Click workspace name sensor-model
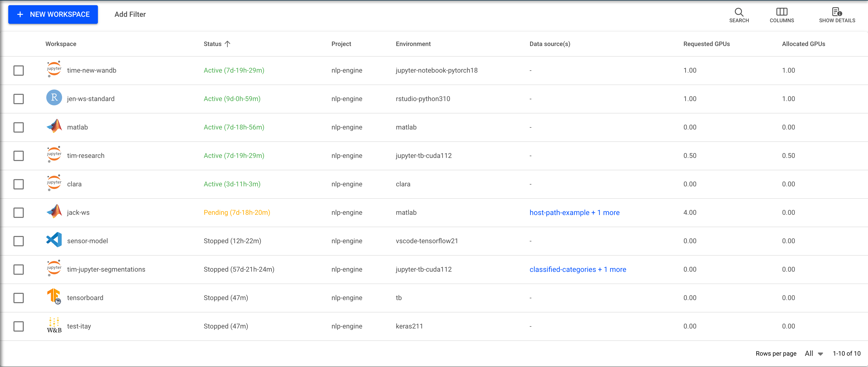Viewport: 868px width, 367px height. pos(87,241)
